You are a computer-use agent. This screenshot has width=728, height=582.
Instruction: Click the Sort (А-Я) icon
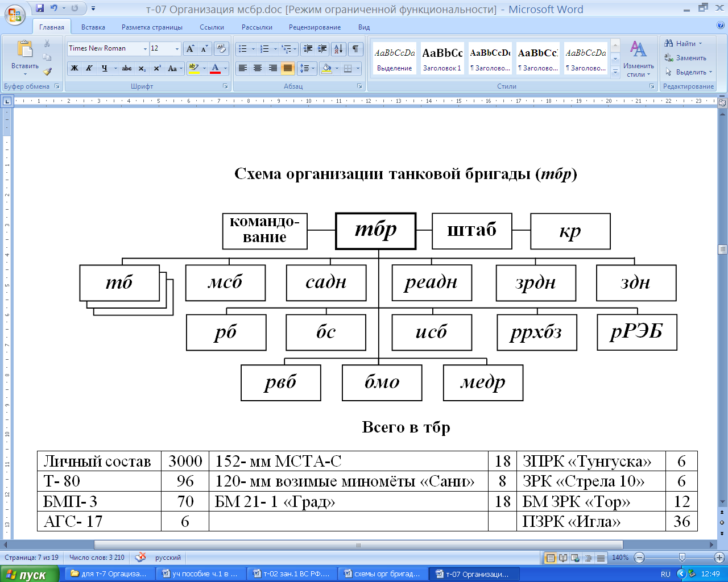338,49
